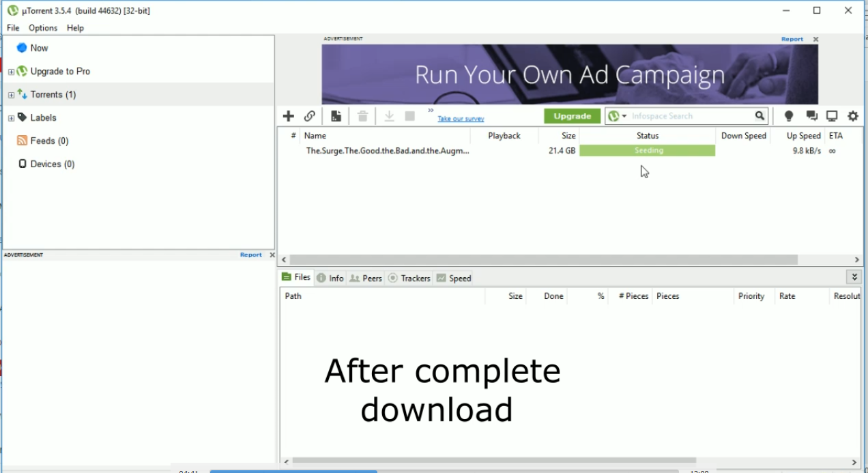Report the sidebar advertisement
The image size is (868, 473).
250,255
